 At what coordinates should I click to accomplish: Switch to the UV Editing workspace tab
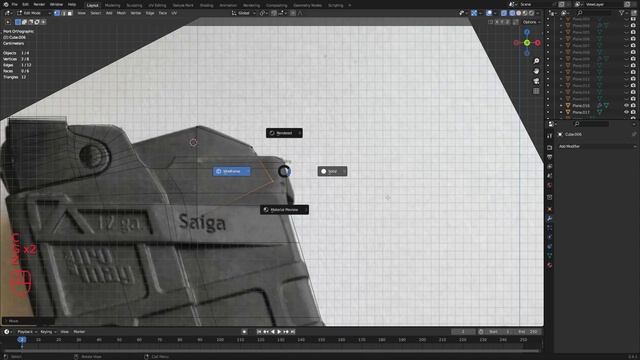coord(158,5)
